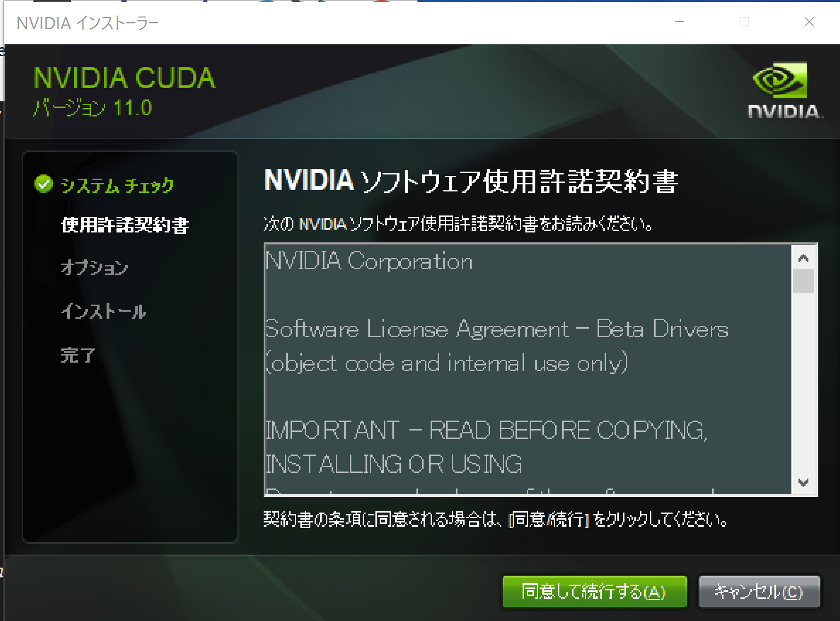Click the バージョン 11.0 version text

pos(92,108)
